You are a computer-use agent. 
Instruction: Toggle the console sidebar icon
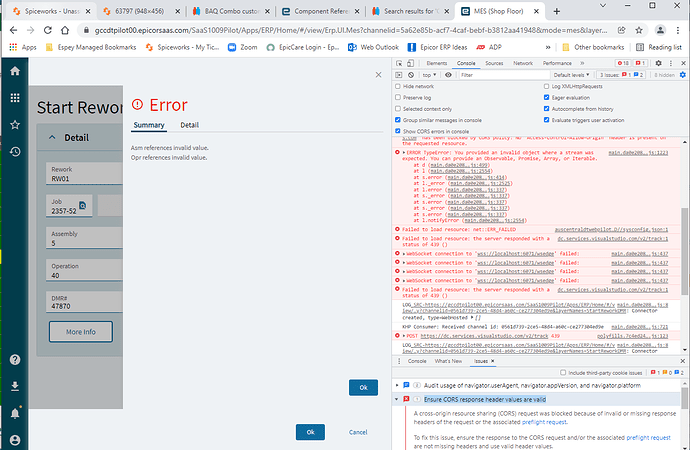pos(399,75)
